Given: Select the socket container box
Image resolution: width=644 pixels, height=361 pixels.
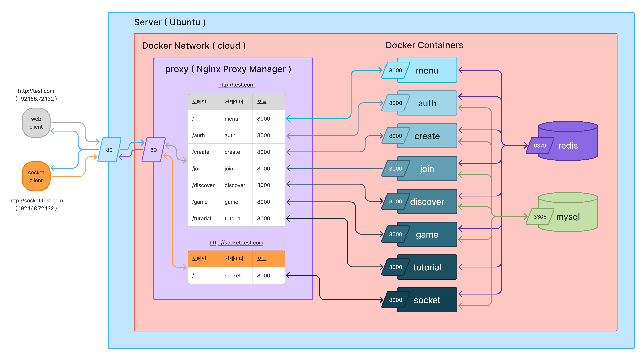Looking at the screenshot, I should (x=427, y=300).
